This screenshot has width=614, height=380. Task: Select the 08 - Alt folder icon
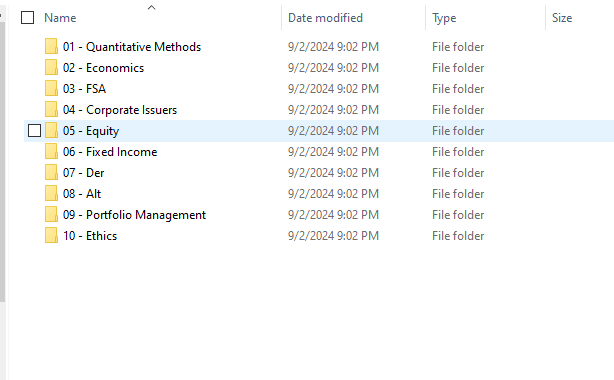(51, 194)
